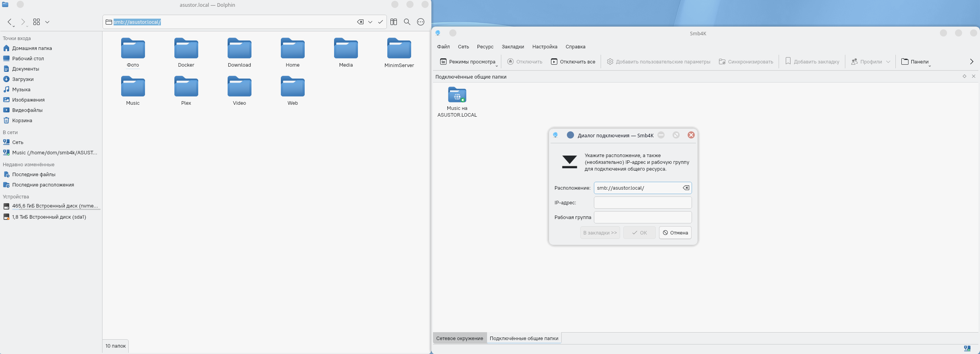
Task: Click the IP-адрес input field
Action: coord(643,202)
